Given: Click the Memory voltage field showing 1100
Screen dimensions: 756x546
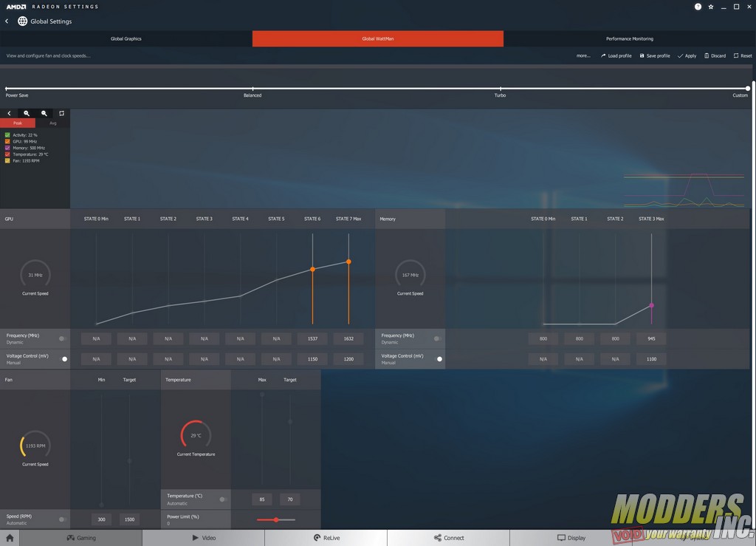Looking at the screenshot, I should tap(651, 359).
